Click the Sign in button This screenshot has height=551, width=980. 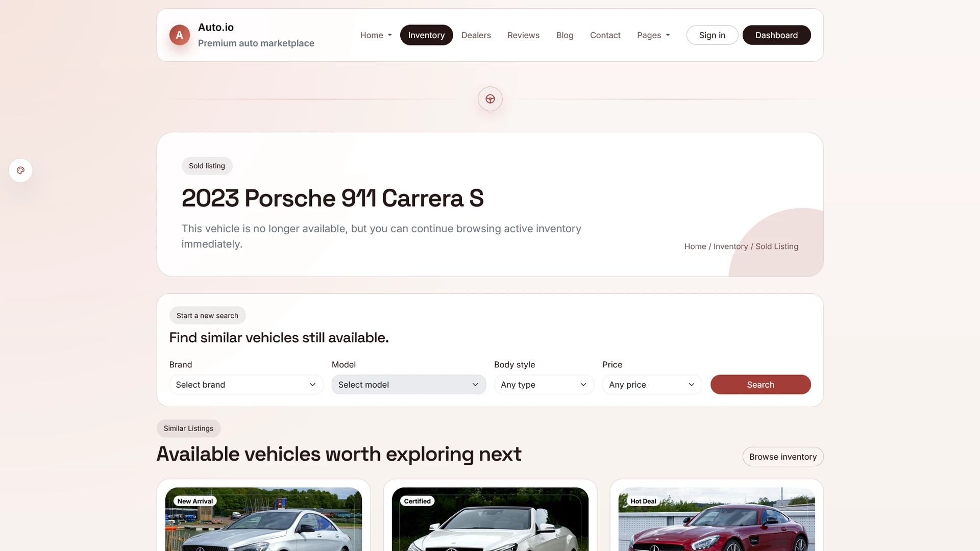point(712,35)
